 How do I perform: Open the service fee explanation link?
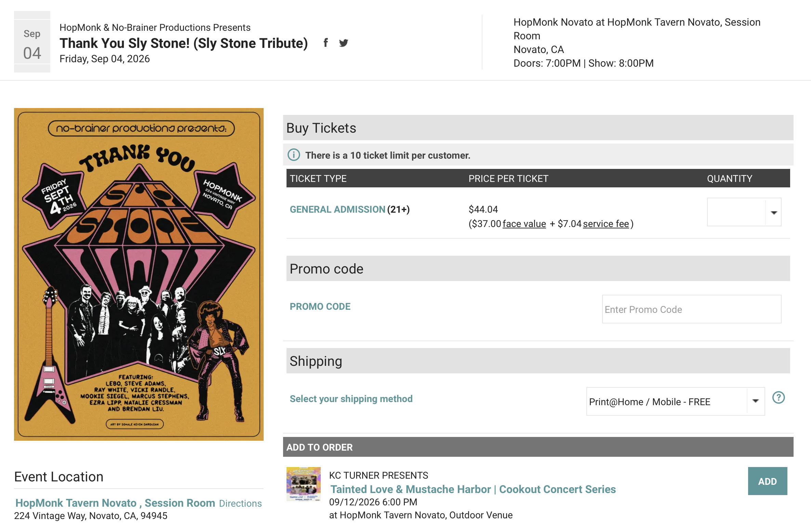pyautogui.click(x=606, y=224)
